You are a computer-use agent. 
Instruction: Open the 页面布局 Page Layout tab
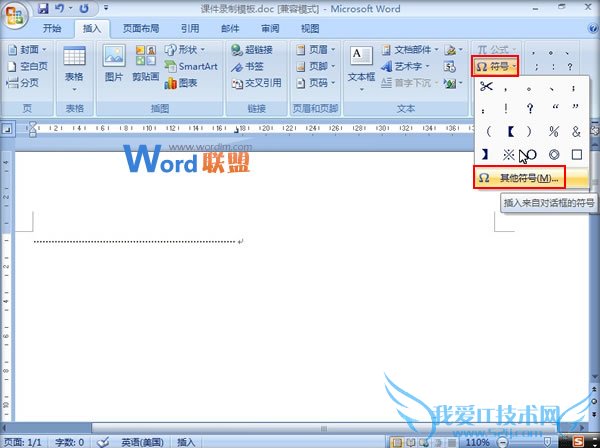tap(141, 29)
